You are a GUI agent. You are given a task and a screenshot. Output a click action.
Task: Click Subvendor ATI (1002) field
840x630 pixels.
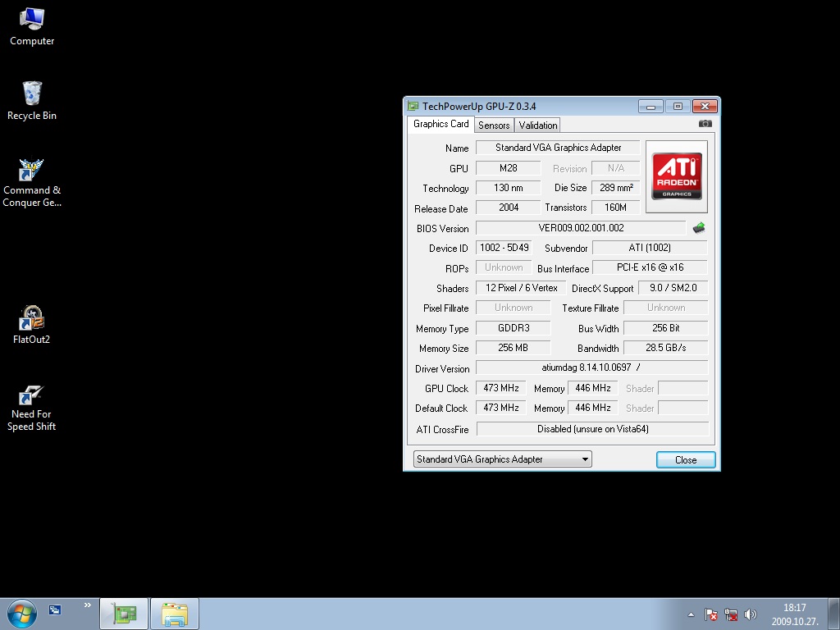pos(650,248)
